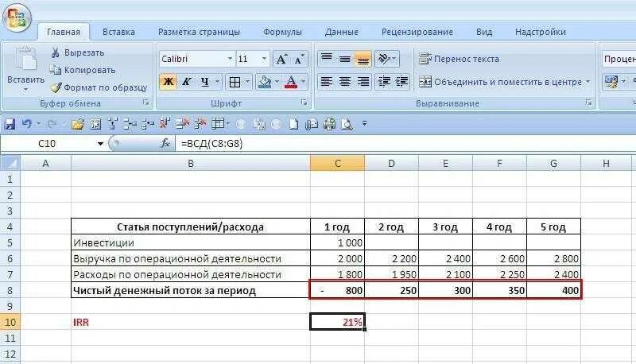Open the Вид tab

coord(484,32)
